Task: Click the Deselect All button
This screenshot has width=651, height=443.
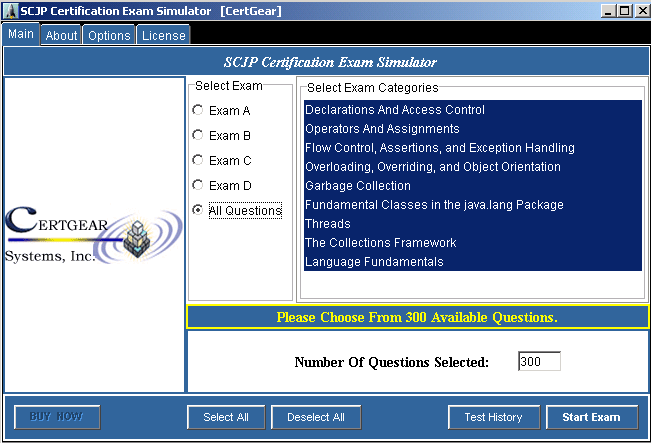Action: [x=316, y=417]
